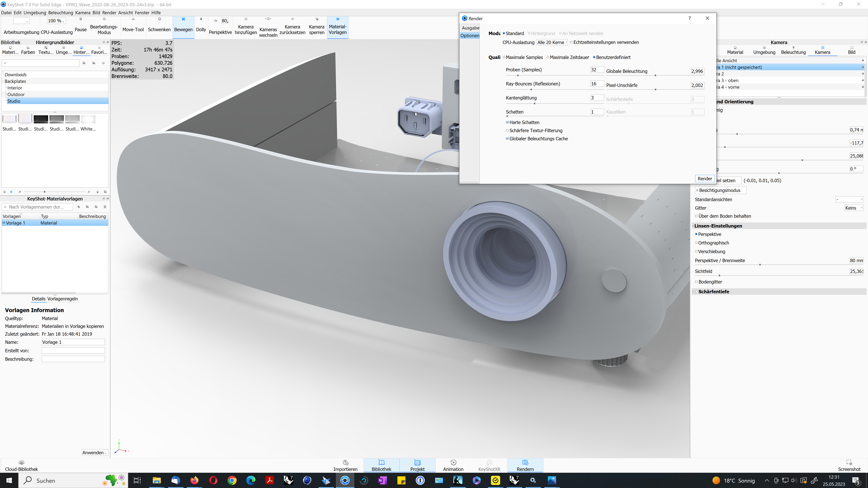The image size is (868, 488).
Task: Toggle the Projekt panel button
Action: 418,465
